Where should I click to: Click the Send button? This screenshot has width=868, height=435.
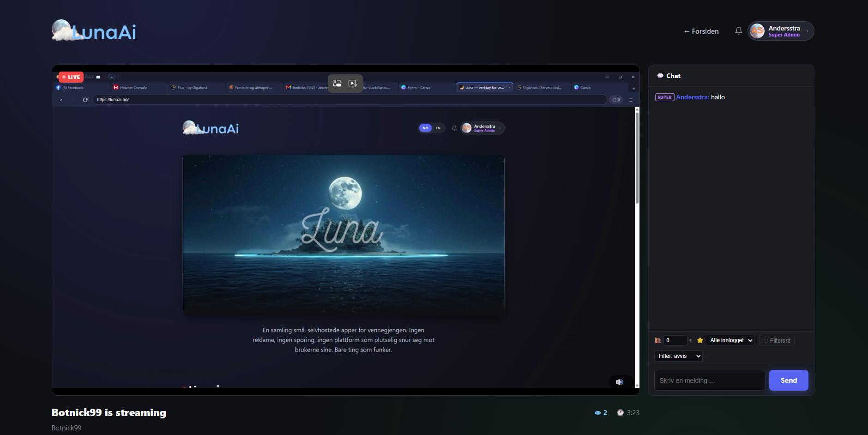pos(789,381)
